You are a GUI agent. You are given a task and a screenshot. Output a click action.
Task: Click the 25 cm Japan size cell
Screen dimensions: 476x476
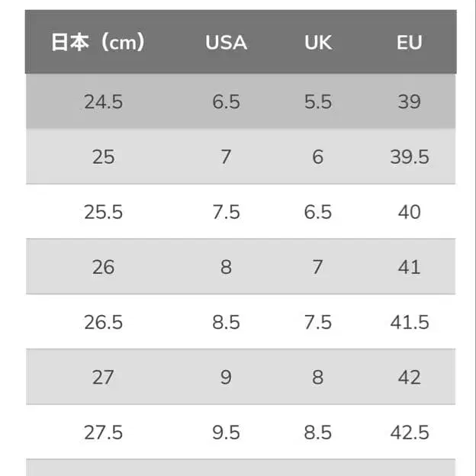103,157
